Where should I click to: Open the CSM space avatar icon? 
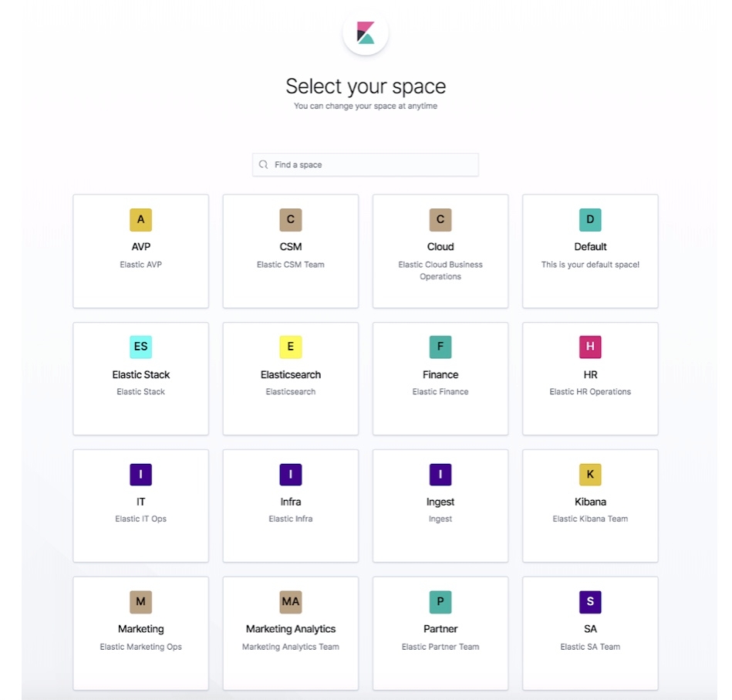pos(290,220)
